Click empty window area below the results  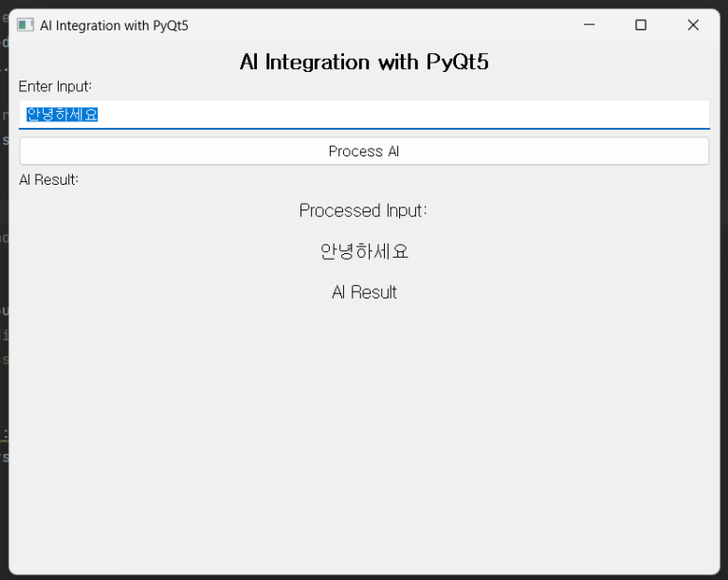coord(364,436)
